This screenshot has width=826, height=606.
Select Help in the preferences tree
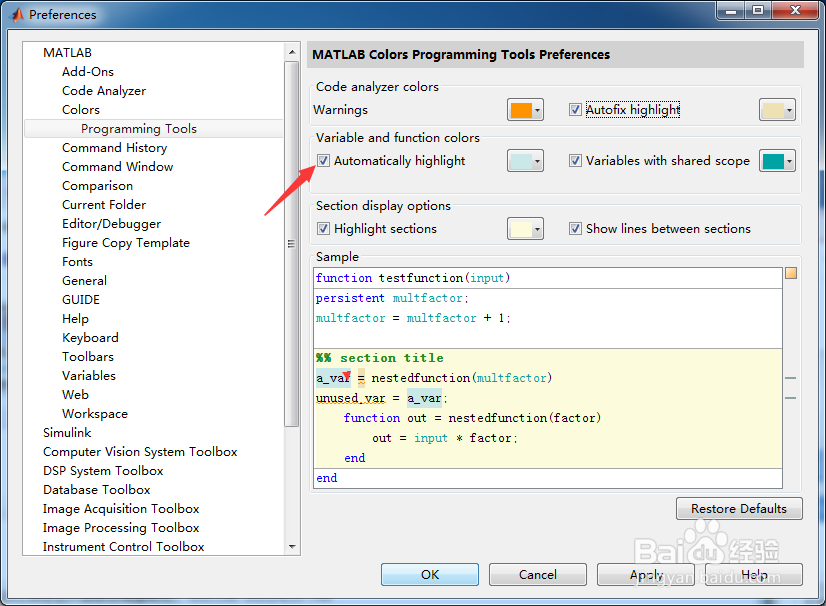click(75, 318)
